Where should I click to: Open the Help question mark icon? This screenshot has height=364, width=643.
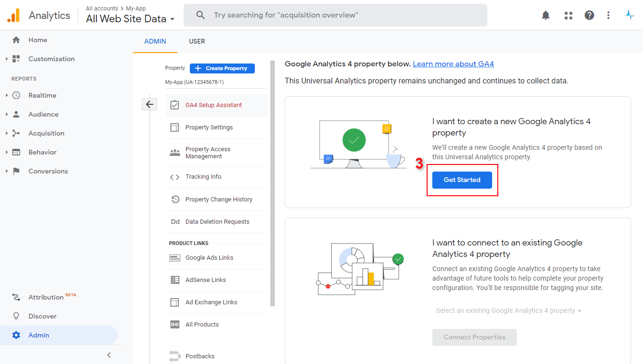click(x=589, y=15)
